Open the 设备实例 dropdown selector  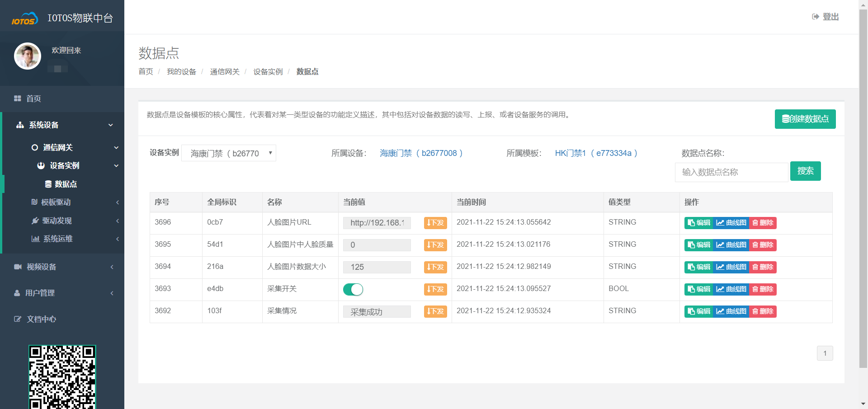coord(229,153)
